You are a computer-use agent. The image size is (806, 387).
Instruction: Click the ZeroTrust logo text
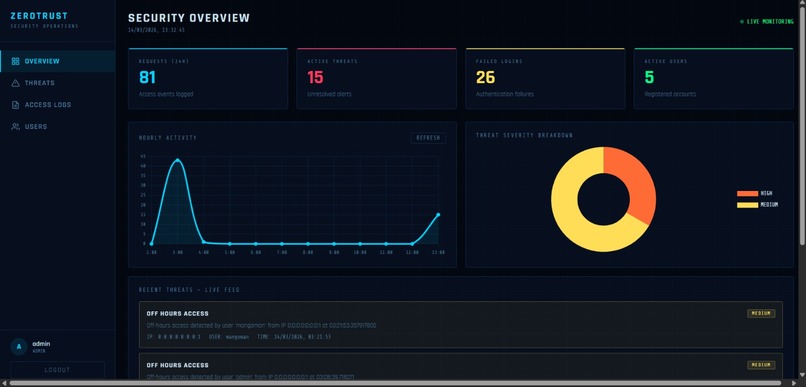[39, 16]
